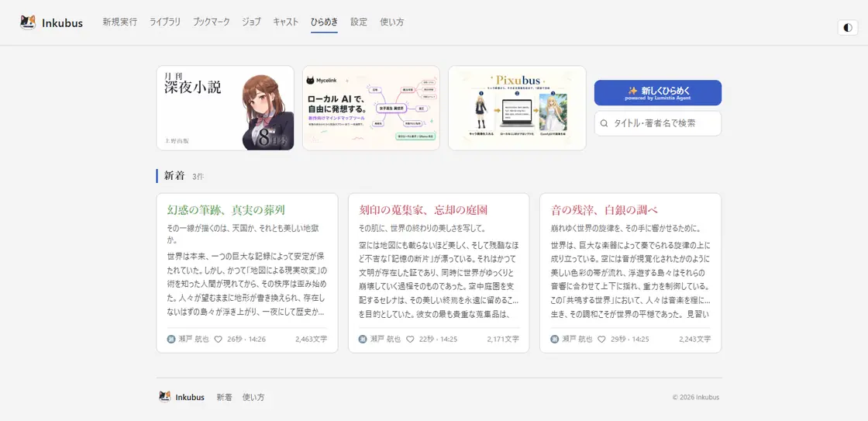Open the キャスト nav tab
The height and width of the screenshot is (421, 868).
(x=286, y=22)
